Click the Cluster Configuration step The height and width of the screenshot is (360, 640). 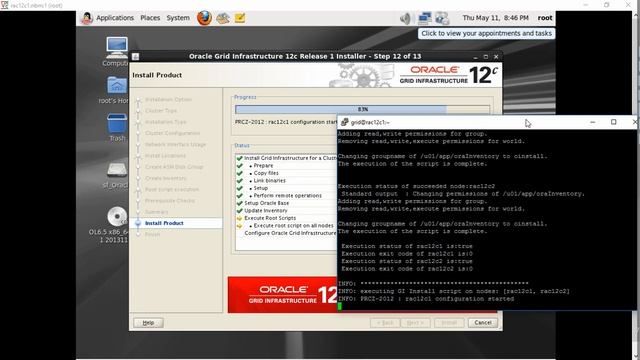click(x=172, y=133)
